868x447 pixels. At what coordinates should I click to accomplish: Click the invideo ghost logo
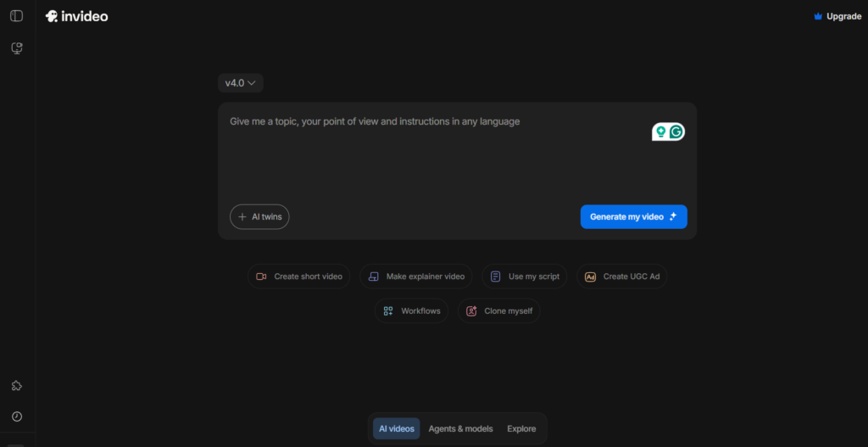pos(52,16)
